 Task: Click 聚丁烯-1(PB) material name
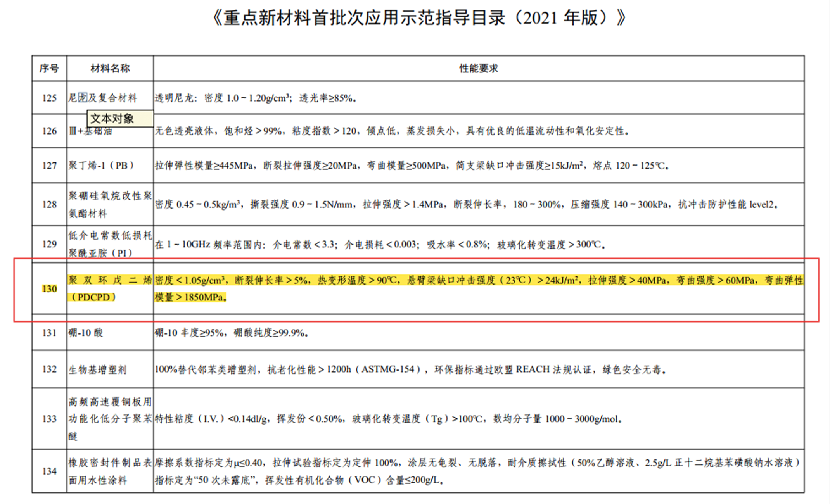click(x=102, y=166)
